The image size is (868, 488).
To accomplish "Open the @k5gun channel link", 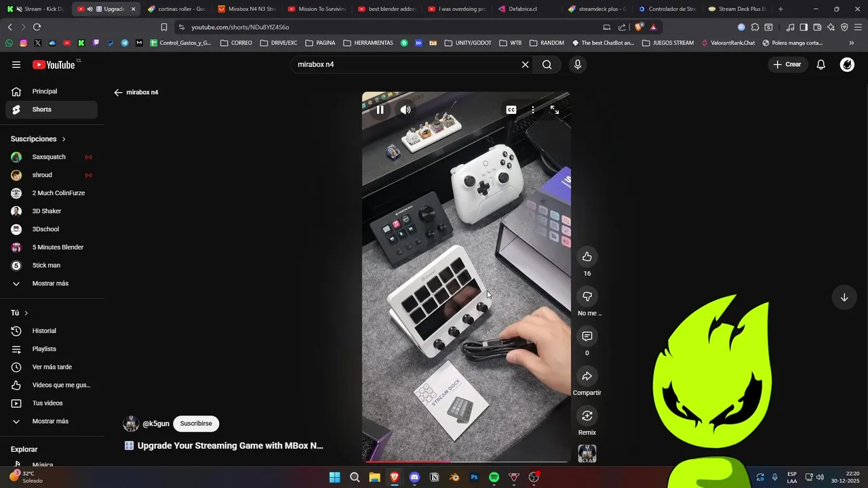I will [156, 424].
